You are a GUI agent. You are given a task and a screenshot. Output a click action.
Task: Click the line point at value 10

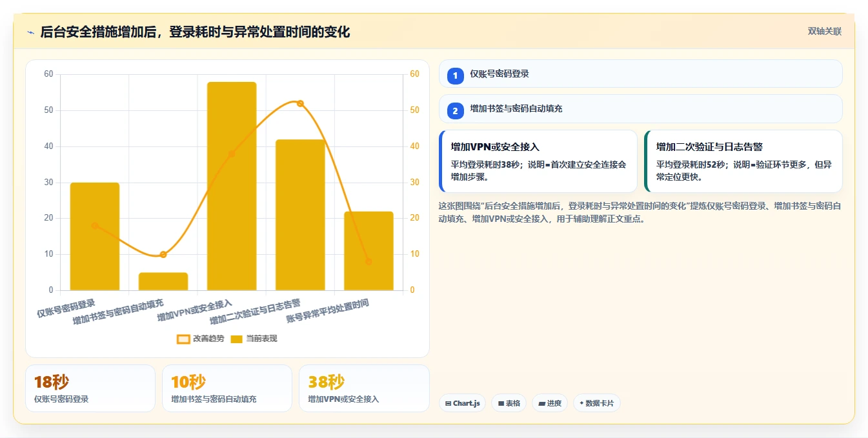(163, 254)
